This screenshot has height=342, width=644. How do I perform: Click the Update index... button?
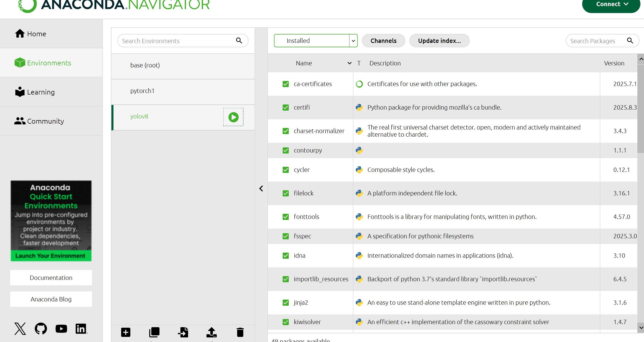tap(439, 41)
